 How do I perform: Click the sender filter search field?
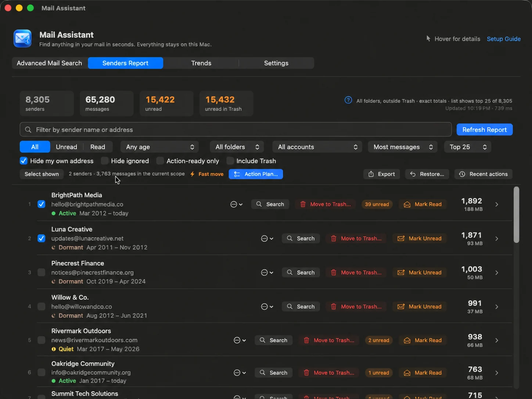coord(236,130)
